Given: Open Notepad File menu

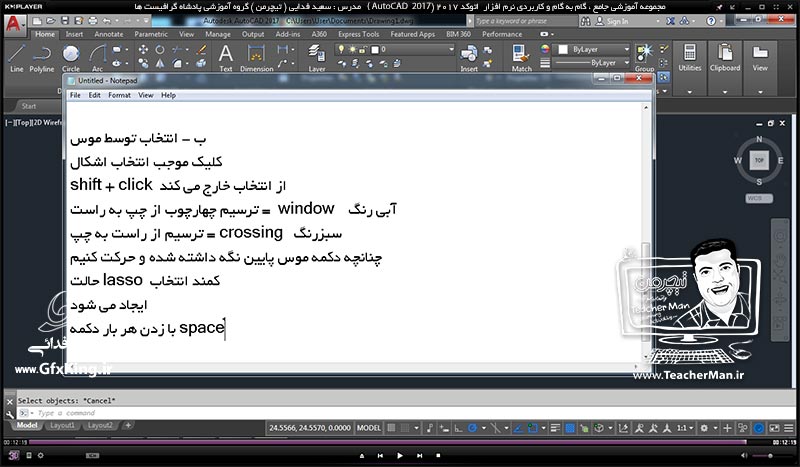Looking at the screenshot, I should 75,95.
